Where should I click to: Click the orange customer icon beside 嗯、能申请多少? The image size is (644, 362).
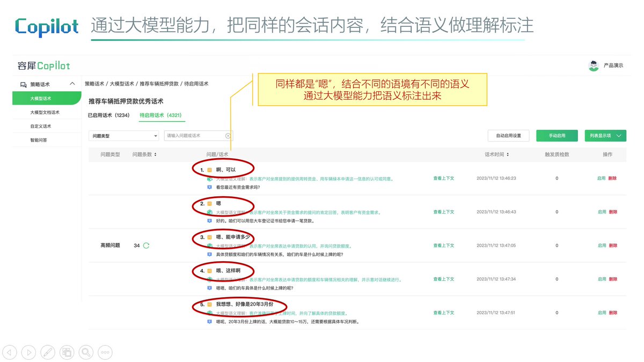tap(210, 237)
